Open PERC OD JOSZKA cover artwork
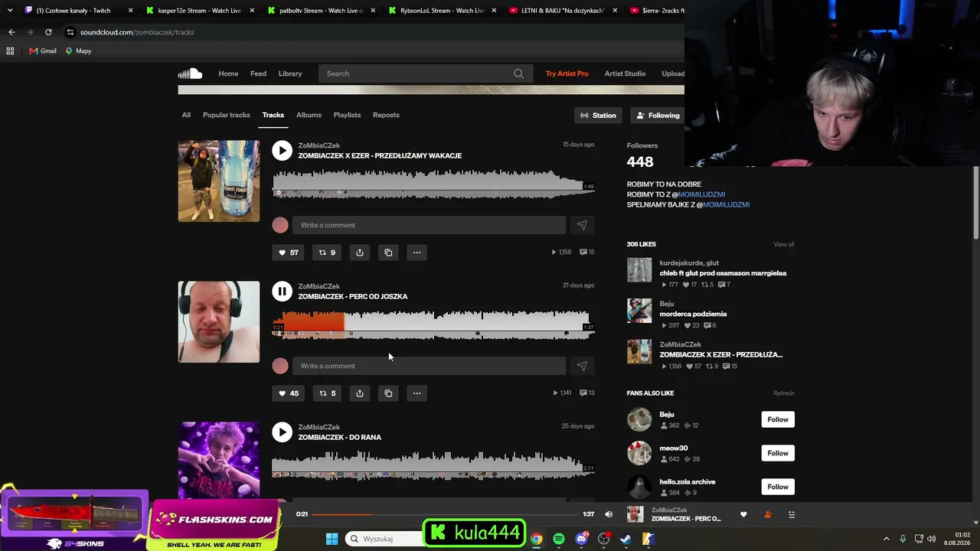The height and width of the screenshot is (551, 980). coord(219,322)
